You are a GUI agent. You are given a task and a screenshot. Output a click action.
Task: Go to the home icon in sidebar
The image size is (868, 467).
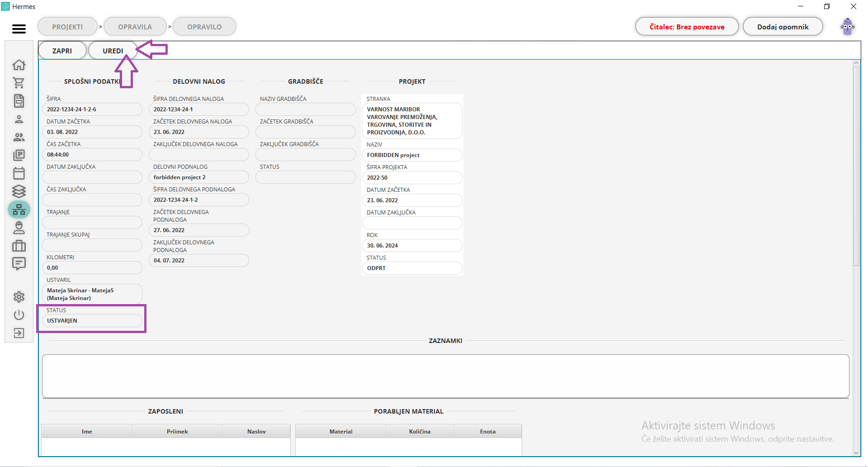19,65
